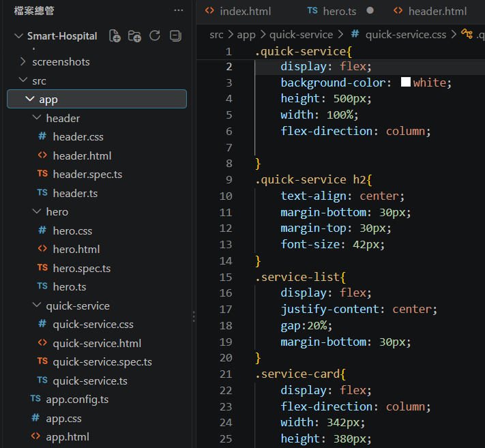Switch to the index.html tab

[238, 11]
